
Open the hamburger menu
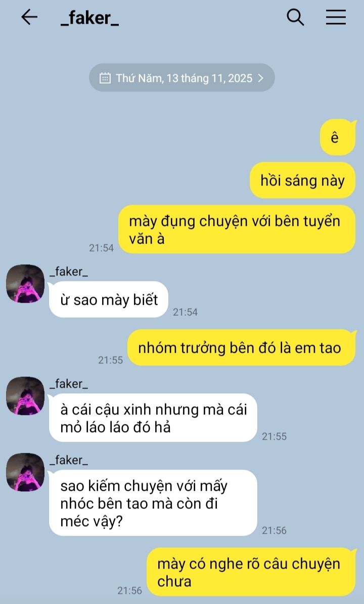click(336, 17)
